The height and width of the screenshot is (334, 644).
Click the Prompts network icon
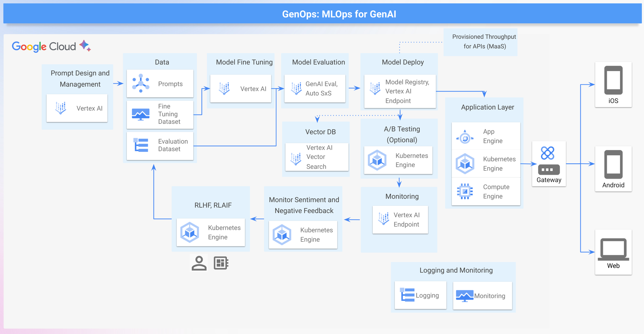pyautogui.click(x=141, y=83)
